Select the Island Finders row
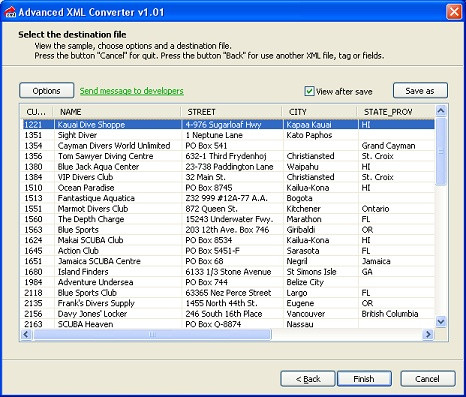The image size is (466, 397). pos(228,272)
